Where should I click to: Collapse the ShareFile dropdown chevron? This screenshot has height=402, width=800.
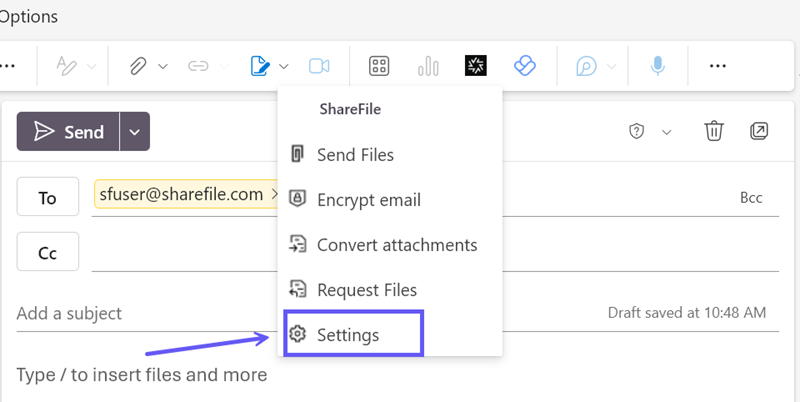(284, 66)
